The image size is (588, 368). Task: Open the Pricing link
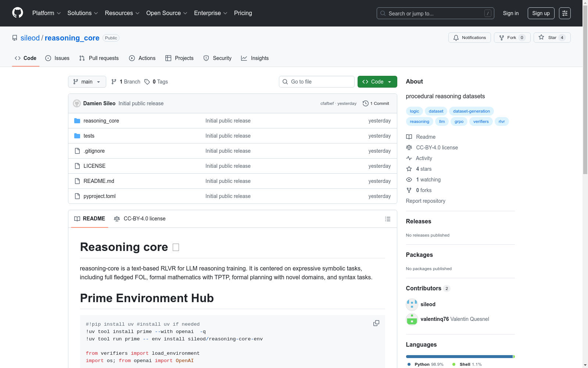pos(243,13)
